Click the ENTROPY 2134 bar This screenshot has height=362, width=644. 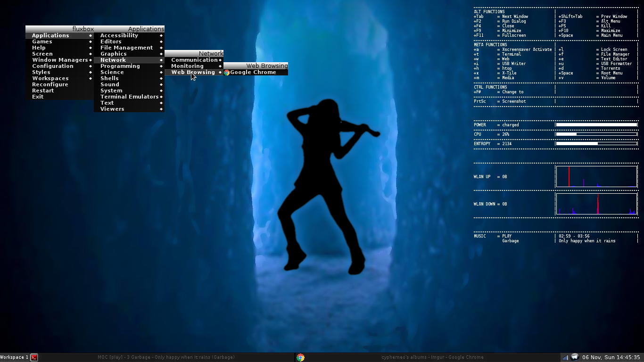(596, 144)
